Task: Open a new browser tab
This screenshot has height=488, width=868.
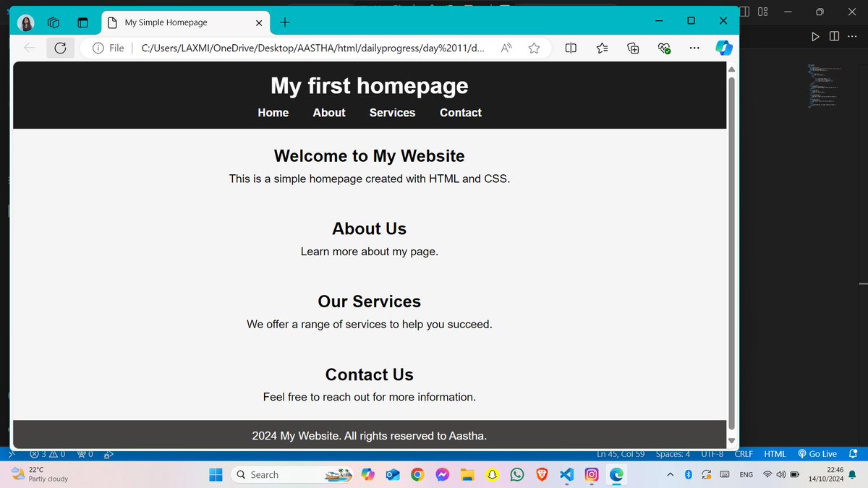Action: pyautogui.click(x=284, y=22)
